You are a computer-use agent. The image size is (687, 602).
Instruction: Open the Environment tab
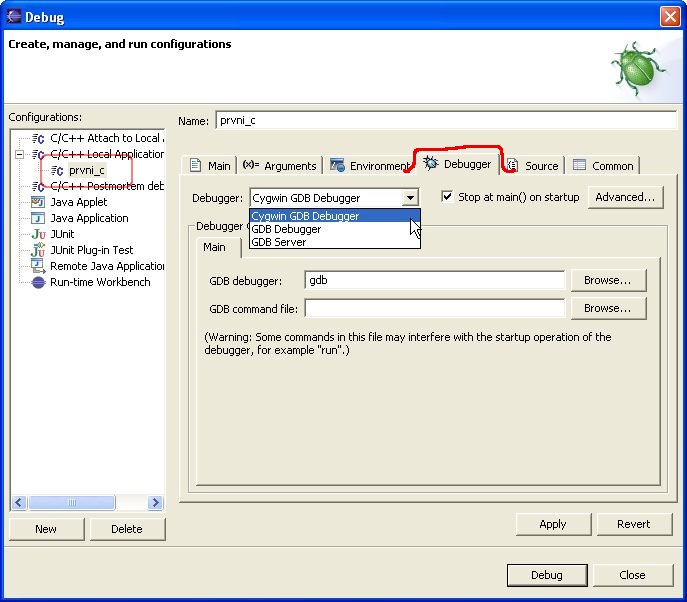pos(370,166)
